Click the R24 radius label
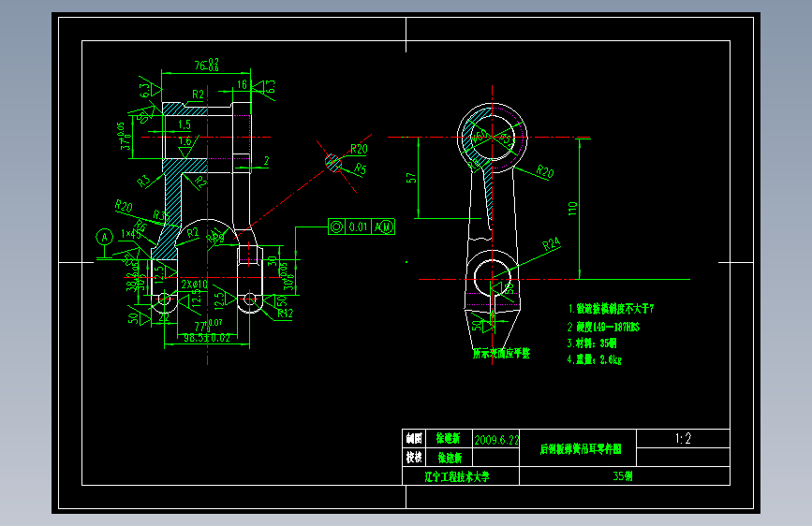The height and width of the screenshot is (526, 812). [552, 244]
